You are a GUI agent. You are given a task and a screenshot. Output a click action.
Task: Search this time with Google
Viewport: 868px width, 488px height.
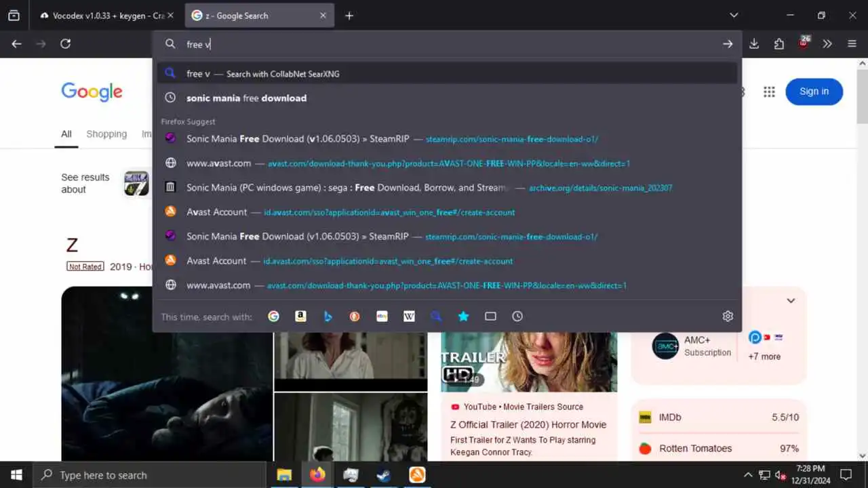tap(273, 317)
